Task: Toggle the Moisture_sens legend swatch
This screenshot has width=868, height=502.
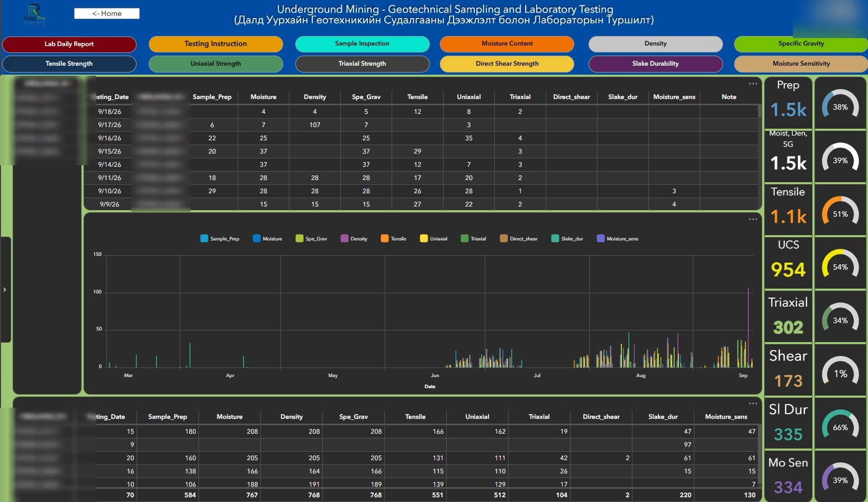Action: pyautogui.click(x=601, y=238)
